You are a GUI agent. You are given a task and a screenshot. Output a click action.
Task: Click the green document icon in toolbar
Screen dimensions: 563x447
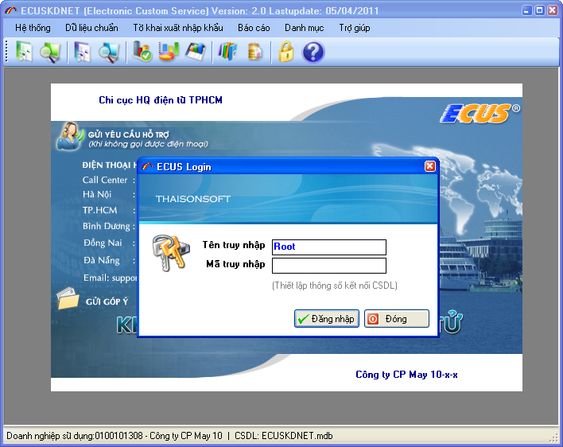(24, 52)
